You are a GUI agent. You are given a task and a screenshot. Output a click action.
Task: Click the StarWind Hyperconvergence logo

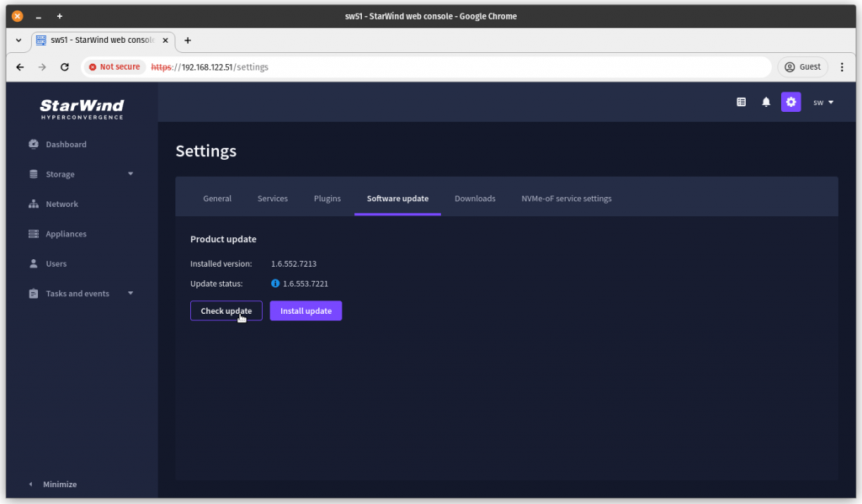[x=82, y=109]
